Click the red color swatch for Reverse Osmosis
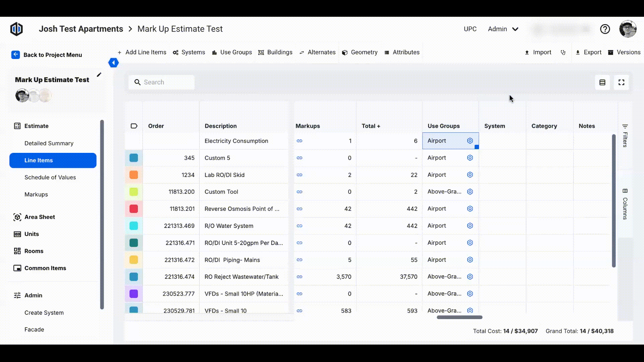644x362 pixels. click(133, 209)
